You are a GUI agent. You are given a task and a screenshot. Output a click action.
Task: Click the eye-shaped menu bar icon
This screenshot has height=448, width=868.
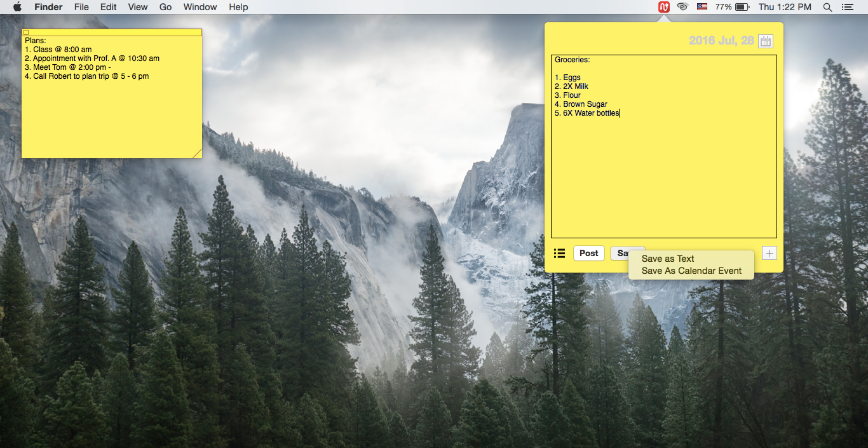[683, 7]
